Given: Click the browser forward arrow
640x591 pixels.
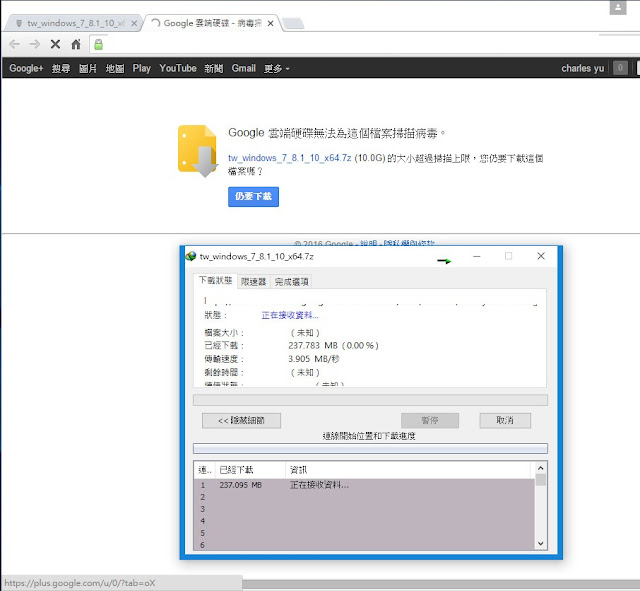Looking at the screenshot, I should [x=35, y=44].
